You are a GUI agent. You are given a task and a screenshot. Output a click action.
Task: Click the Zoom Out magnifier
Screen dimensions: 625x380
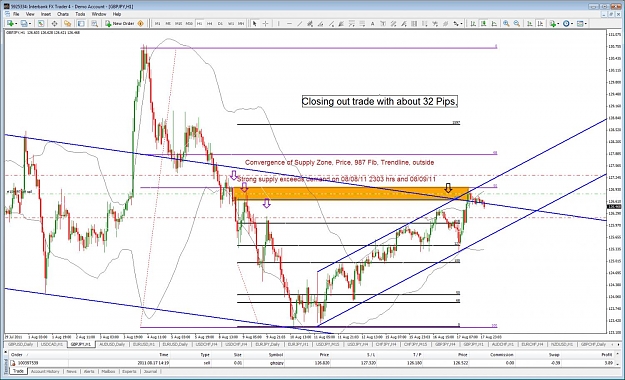[x=517, y=24]
